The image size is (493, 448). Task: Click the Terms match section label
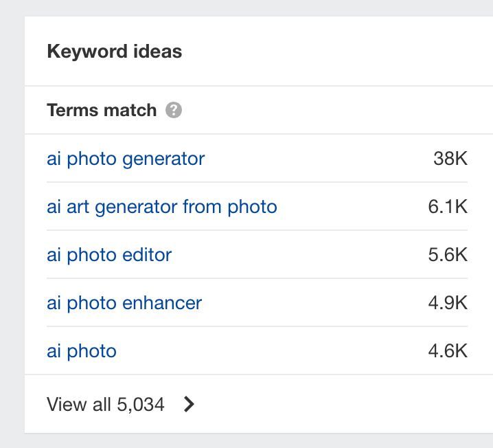102,110
